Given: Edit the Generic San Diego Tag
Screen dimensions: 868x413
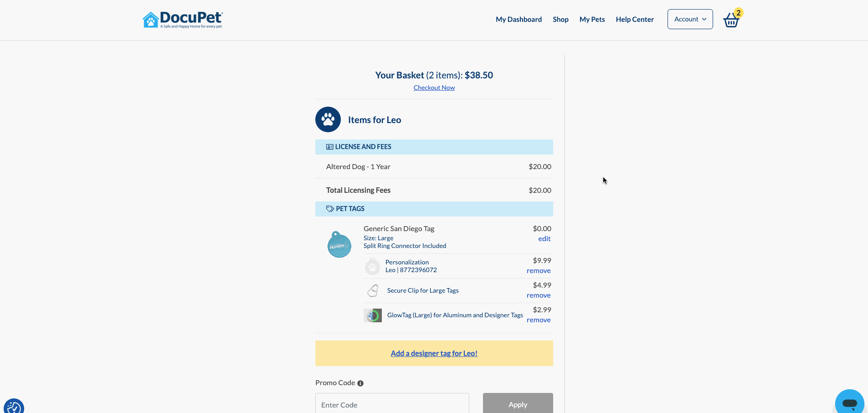Looking at the screenshot, I should [544, 239].
